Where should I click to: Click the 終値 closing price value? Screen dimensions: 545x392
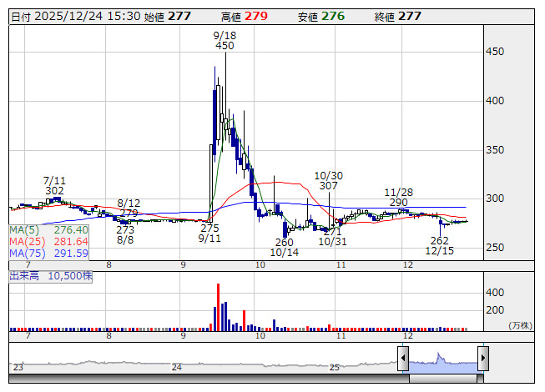click(409, 17)
